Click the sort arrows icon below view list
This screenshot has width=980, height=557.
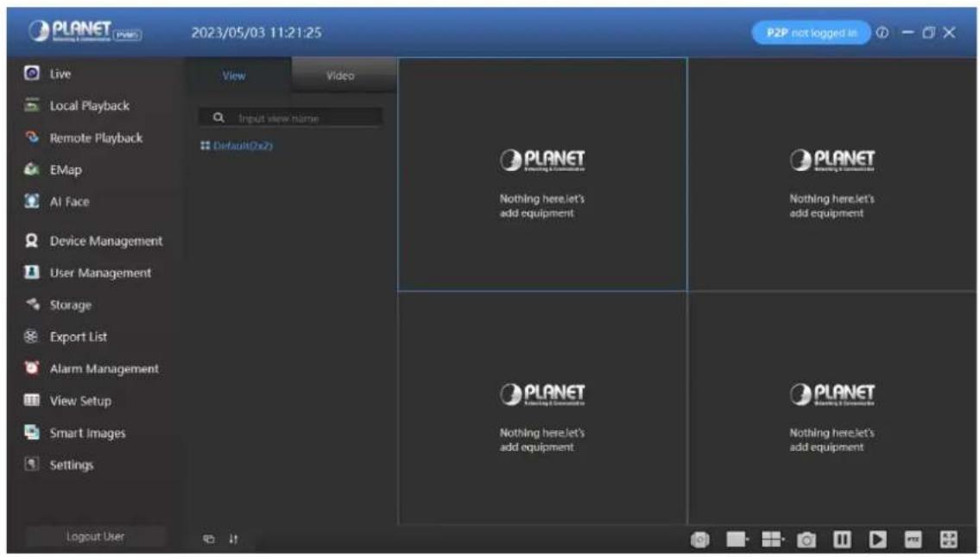tap(233, 539)
